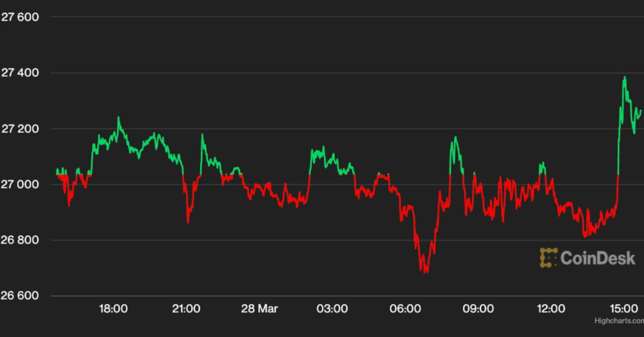Screen dimensions: 644x337
Task: Click the green spike just before 09:00
Action: click(x=455, y=139)
